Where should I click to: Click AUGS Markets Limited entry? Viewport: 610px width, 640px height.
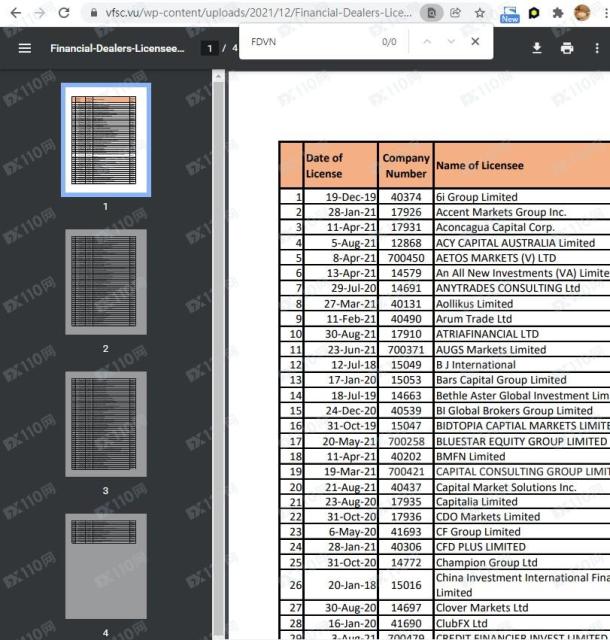491,350
